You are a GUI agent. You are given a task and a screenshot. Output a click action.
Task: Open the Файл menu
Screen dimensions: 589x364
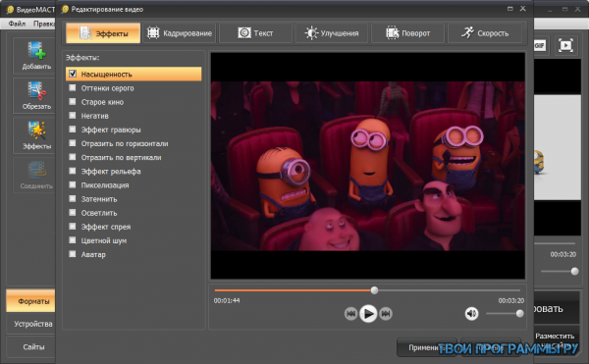(x=17, y=24)
